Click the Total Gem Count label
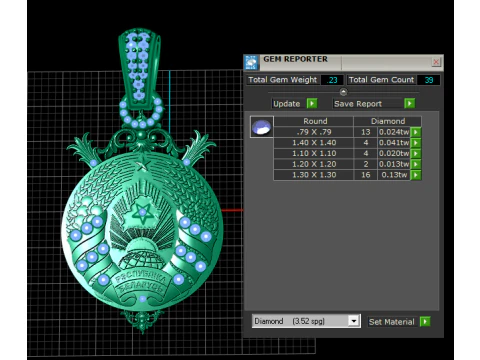This screenshot has height=360, width=480. coord(381,80)
